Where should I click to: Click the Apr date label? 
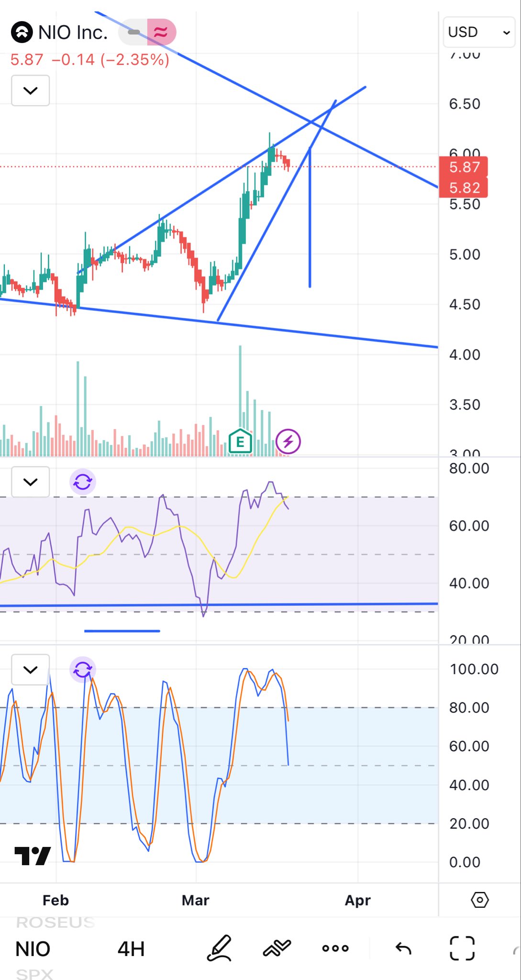[x=358, y=901]
